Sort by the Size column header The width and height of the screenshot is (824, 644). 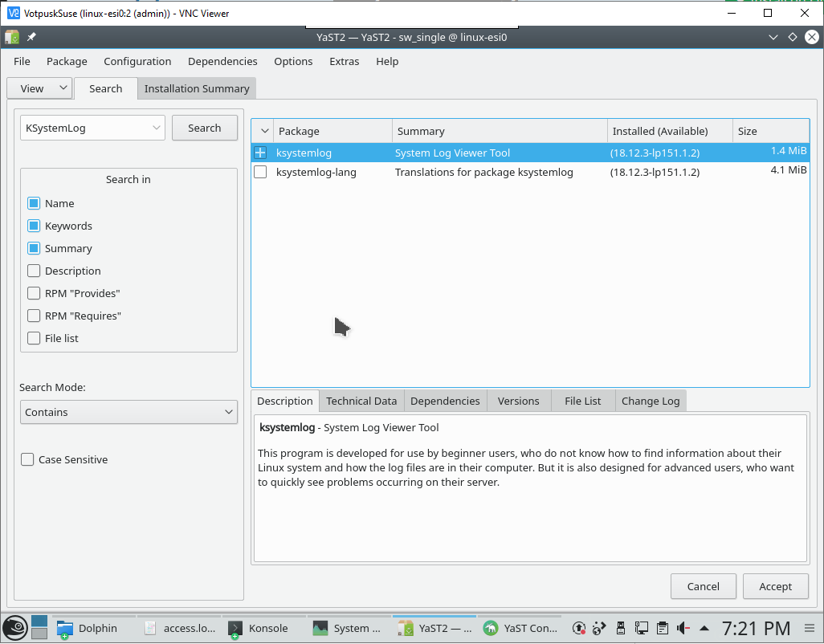click(771, 132)
